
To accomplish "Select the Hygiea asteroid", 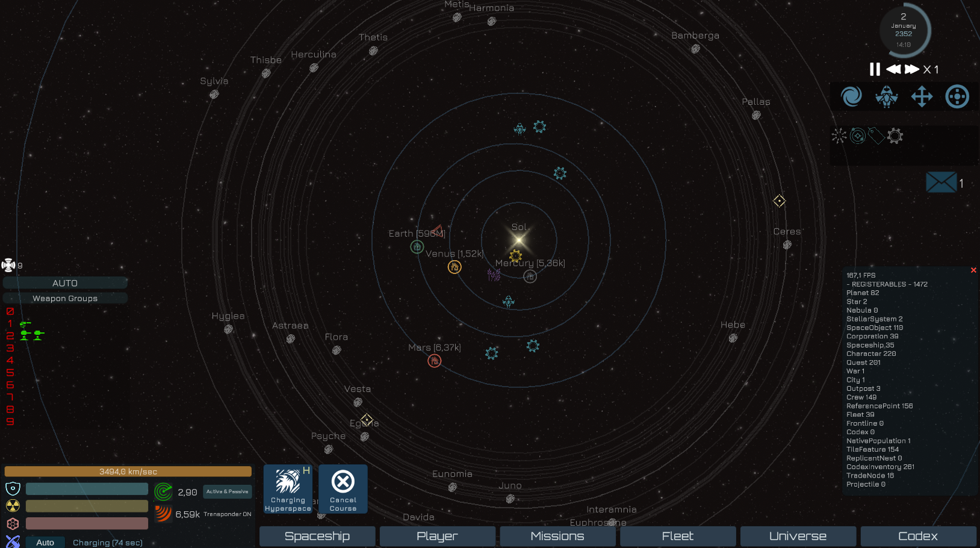I will point(228,329).
